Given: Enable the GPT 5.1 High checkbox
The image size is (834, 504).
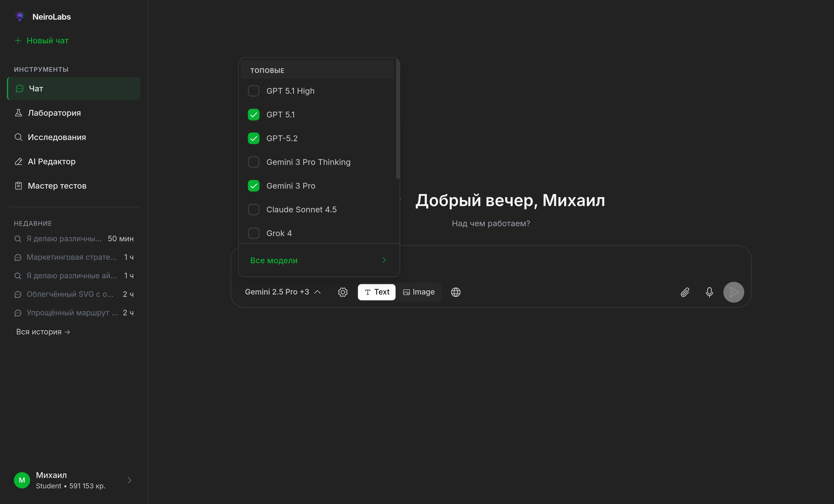Looking at the screenshot, I should 253,91.
